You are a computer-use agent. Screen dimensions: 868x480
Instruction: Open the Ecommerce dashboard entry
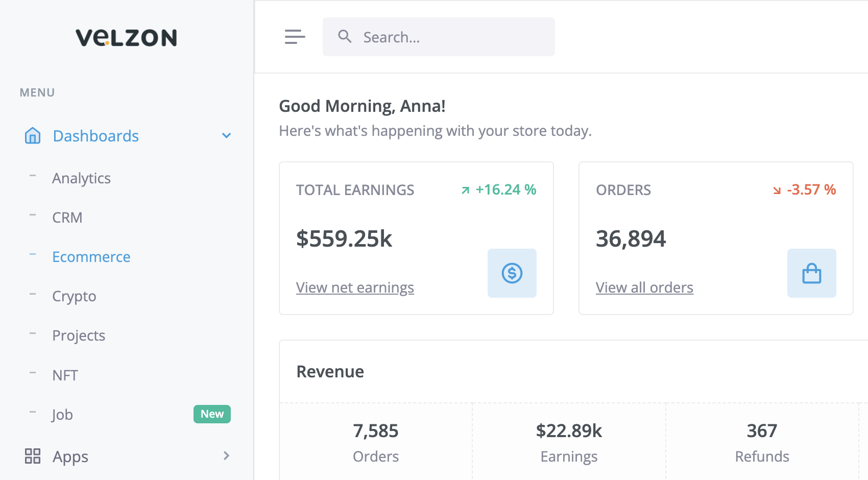91,257
